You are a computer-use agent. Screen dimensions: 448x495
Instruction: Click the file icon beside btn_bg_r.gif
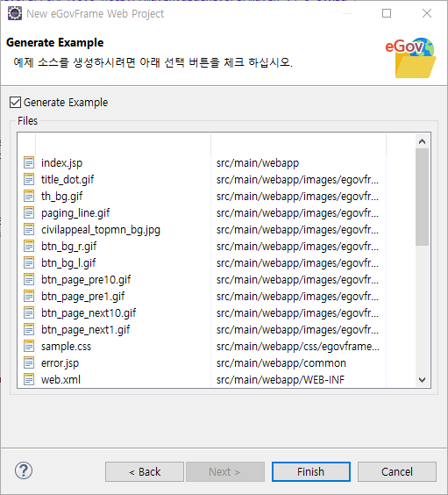[29, 246]
